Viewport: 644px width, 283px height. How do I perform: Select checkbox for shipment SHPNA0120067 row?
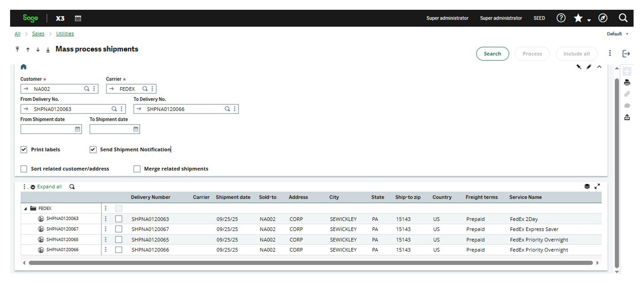tap(119, 229)
